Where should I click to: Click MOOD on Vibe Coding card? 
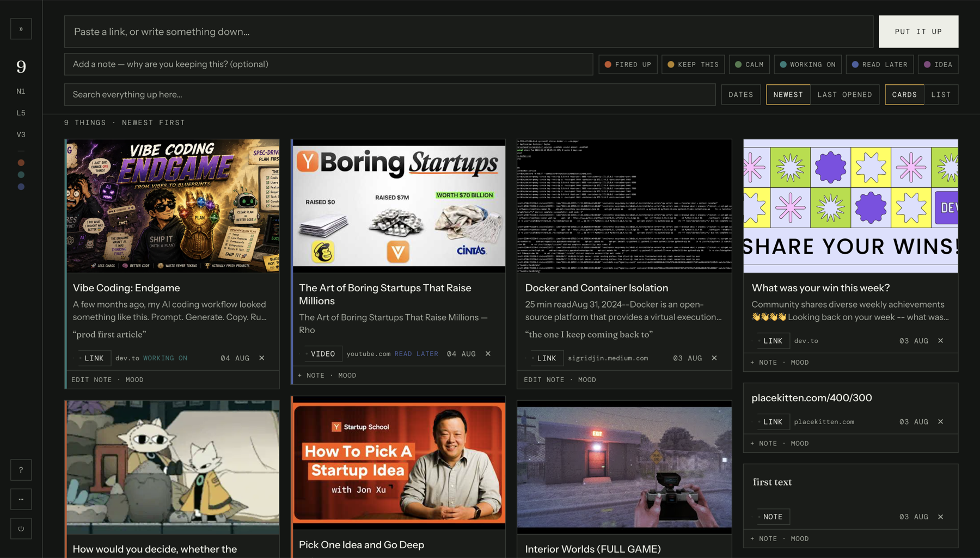point(134,380)
